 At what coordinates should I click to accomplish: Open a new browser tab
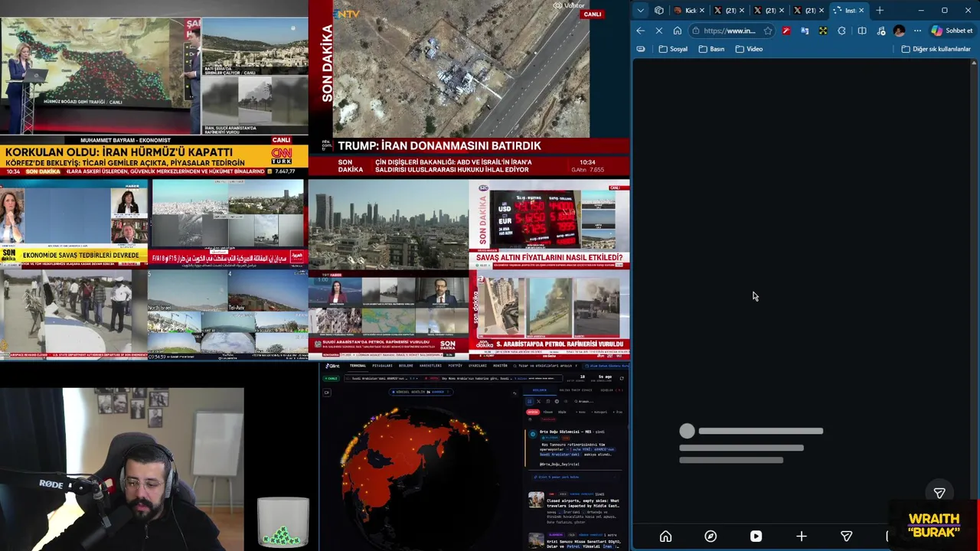coord(880,10)
